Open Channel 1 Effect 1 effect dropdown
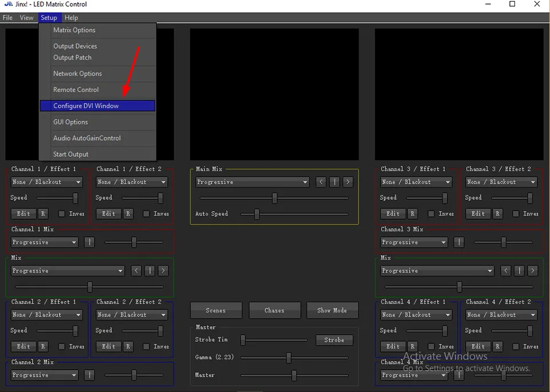 point(46,182)
